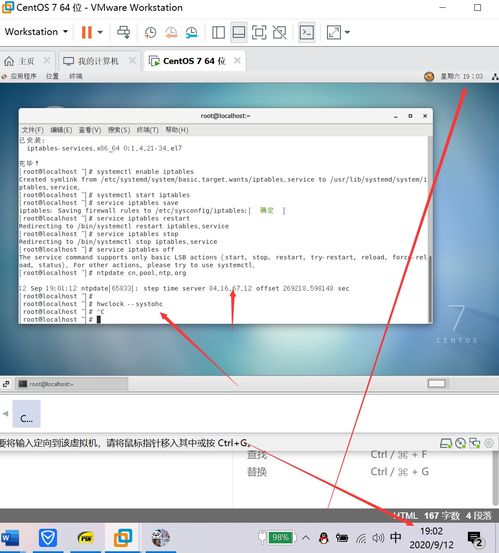Close the 主页 tab
The height and width of the screenshot is (553, 499).
(x=47, y=61)
